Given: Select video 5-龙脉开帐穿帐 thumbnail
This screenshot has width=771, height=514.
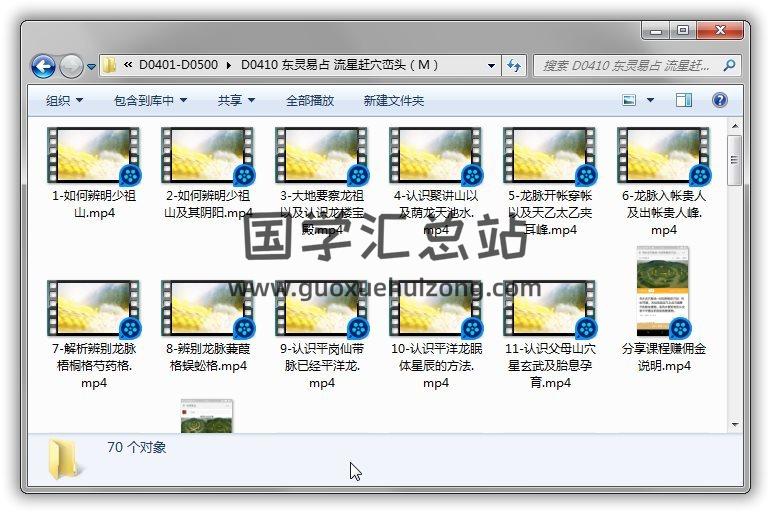Looking at the screenshot, I should [550, 155].
